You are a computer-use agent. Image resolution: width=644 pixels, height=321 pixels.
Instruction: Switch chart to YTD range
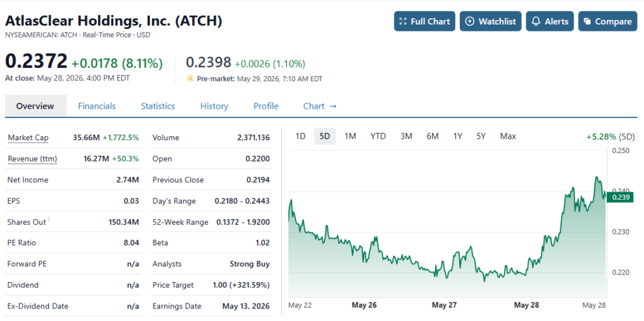(378, 136)
